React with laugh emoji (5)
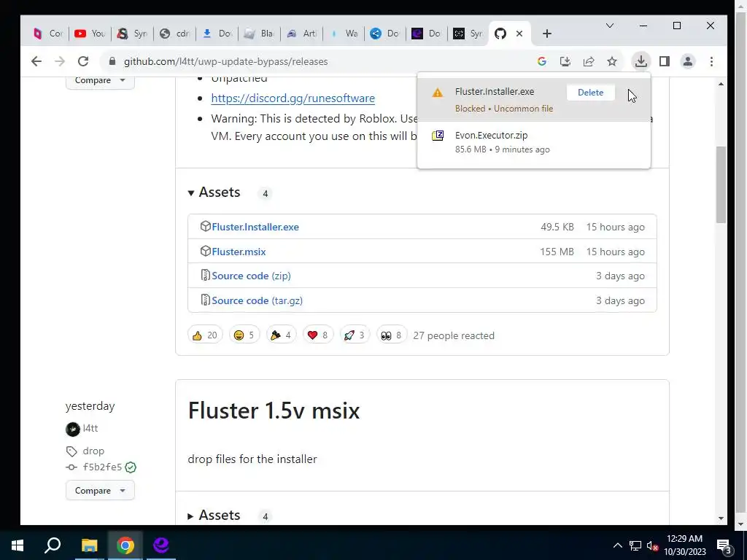747x560 pixels. 244,335
